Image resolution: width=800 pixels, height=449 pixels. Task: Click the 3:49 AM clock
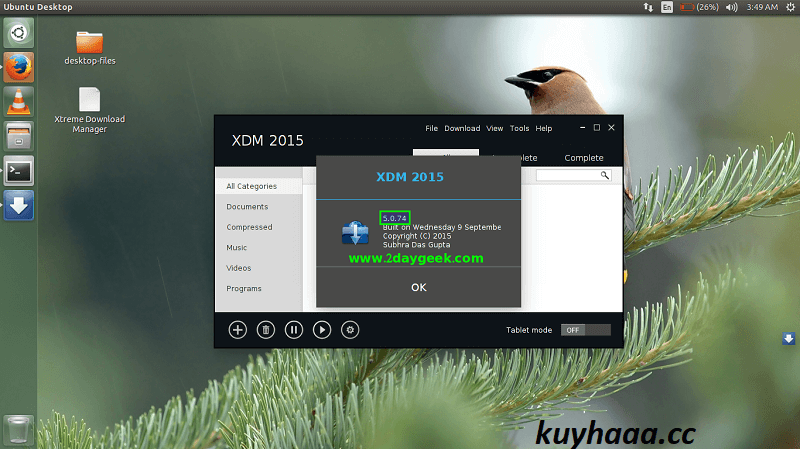(762, 7)
